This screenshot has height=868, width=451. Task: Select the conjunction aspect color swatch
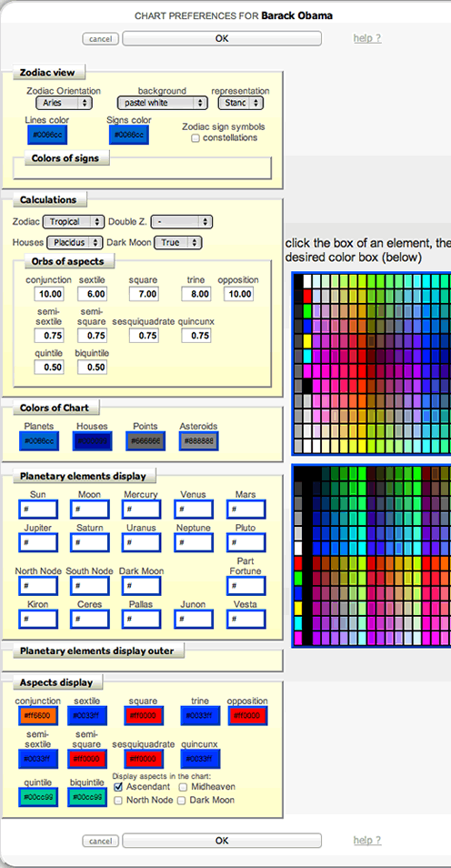pyautogui.click(x=37, y=715)
